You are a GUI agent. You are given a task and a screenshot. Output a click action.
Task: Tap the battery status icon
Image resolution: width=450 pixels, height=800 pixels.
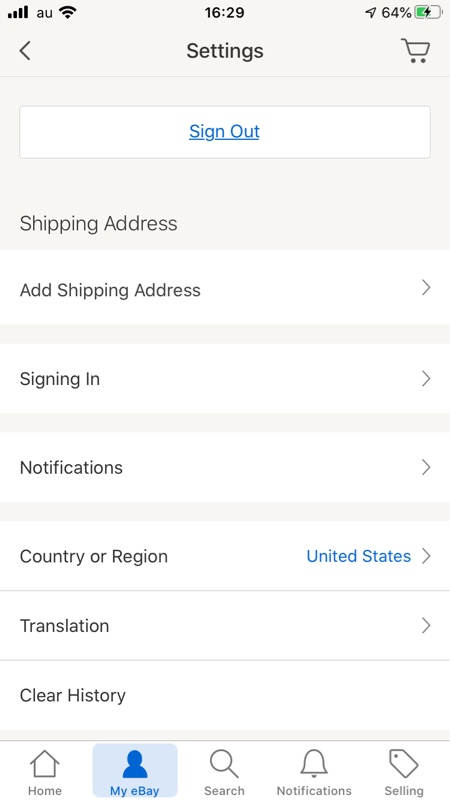point(429,13)
